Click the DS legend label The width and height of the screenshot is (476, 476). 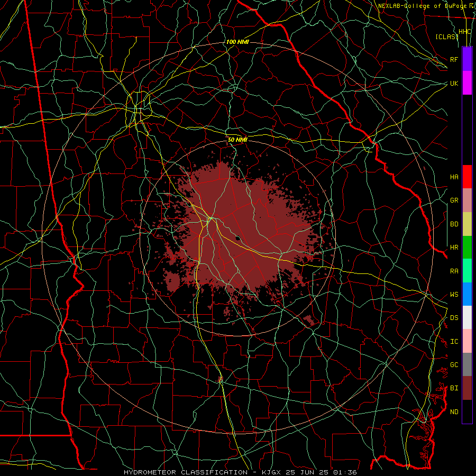coord(454,318)
